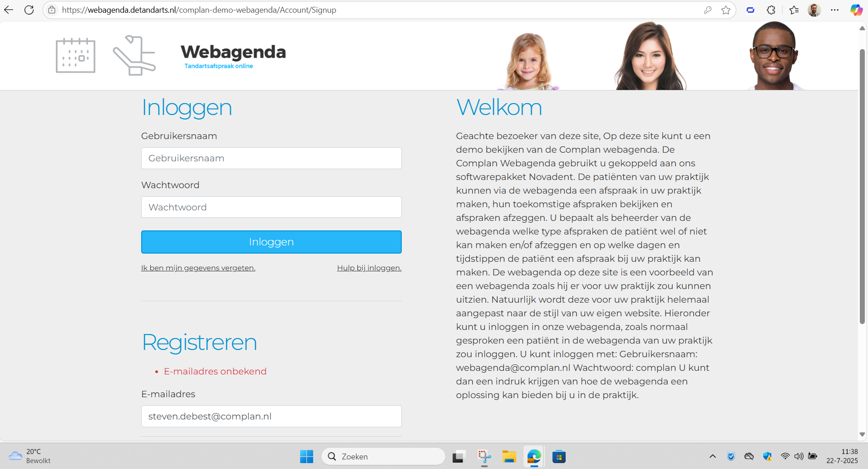Refresh the page with reload icon
The image size is (868, 469).
coord(29,10)
